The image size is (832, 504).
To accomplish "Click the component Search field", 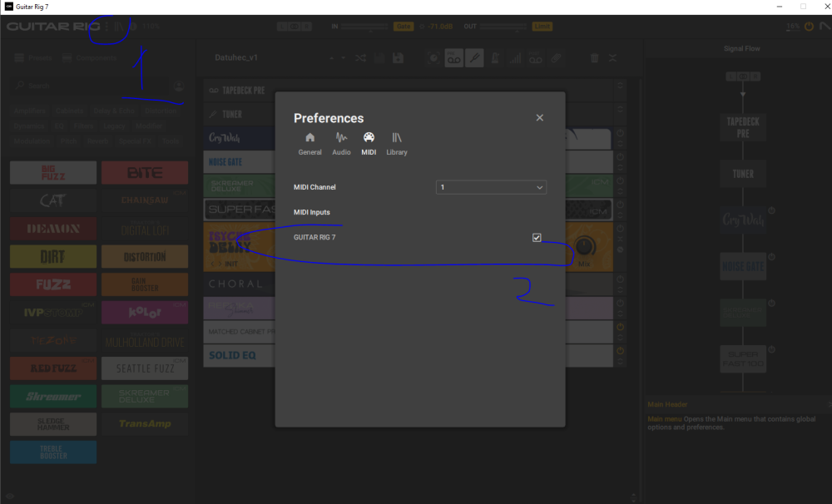I will [x=90, y=86].
